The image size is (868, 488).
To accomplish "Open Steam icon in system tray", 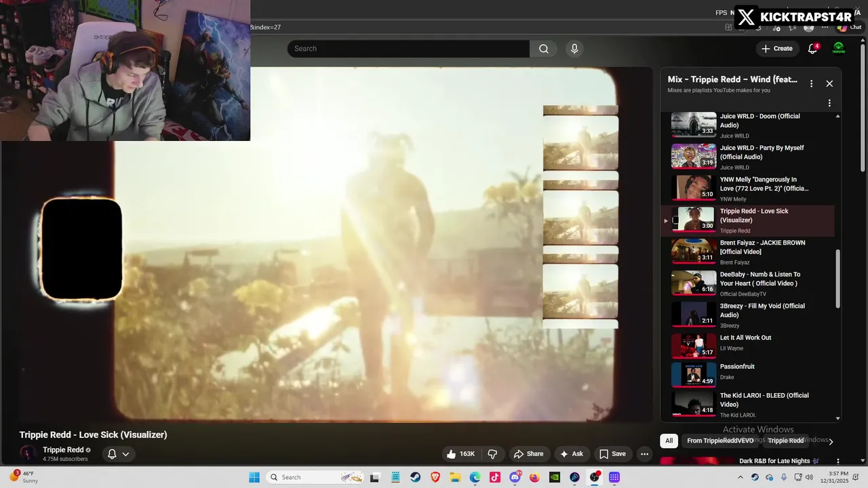I will click(x=755, y=477).
